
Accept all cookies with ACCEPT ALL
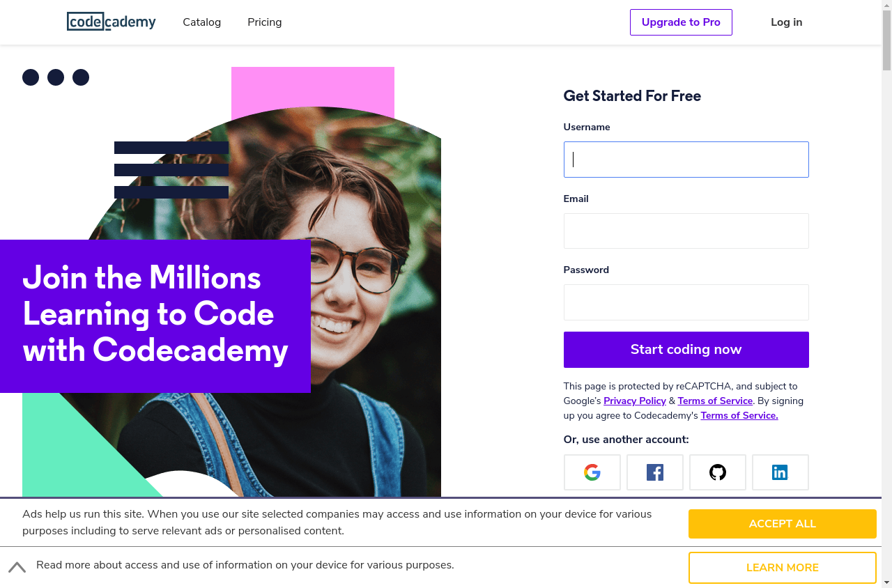click(x=782, y=524)
